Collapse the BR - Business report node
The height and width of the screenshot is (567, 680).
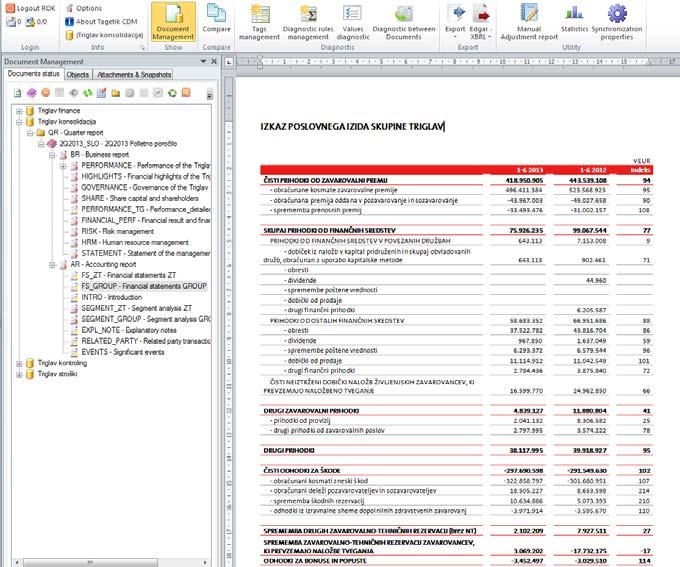pyautogui.click(x=52, y=155)
